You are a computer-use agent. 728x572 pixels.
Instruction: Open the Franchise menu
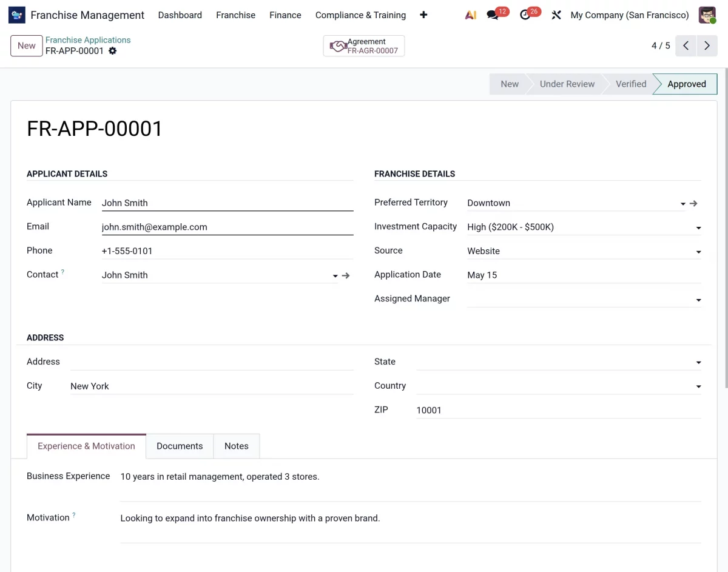point(235,15)
